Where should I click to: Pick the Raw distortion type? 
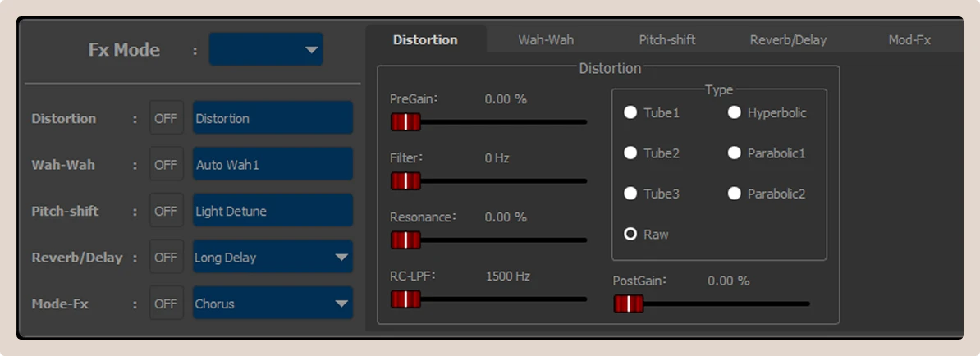630,235
